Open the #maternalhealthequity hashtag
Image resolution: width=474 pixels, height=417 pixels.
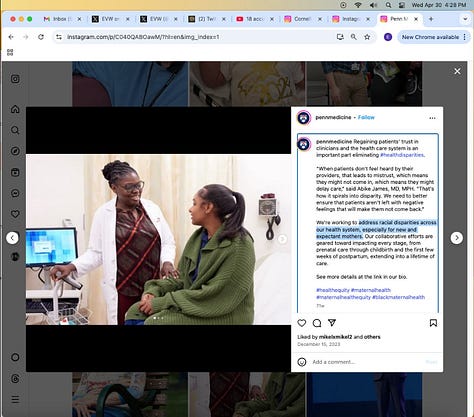(343, 297)
